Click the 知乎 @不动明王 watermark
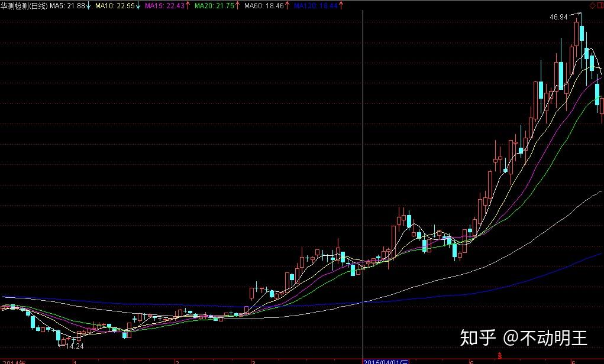Image resolution: width=604 pixels, height=364 pixels. 524,337
